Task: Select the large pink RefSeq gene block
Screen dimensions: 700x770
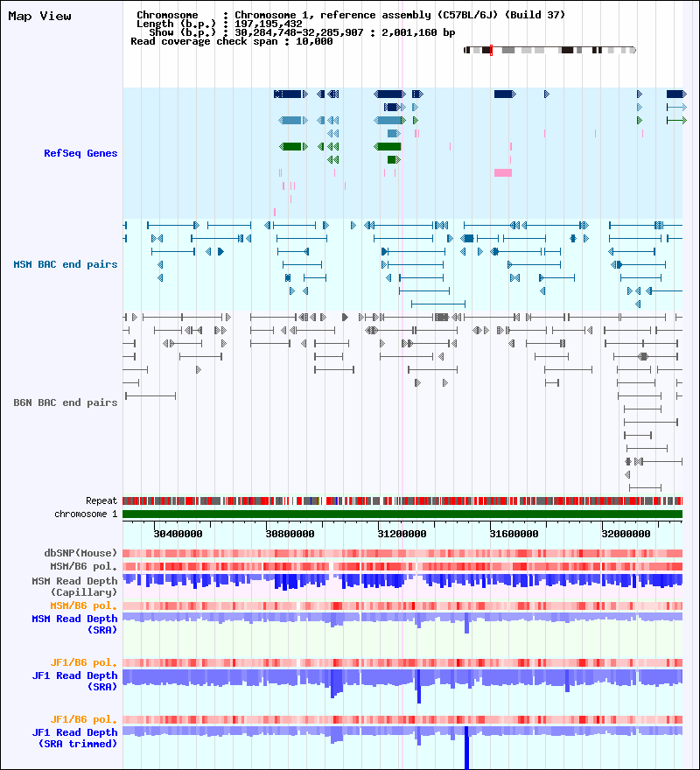Action: click(x=503, y=173)
